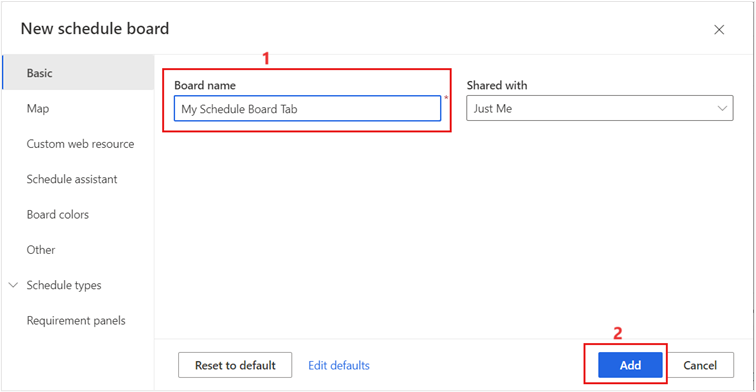The image size is (756, 392).
Task: Click the Board name label
Action: click(205, 85)
